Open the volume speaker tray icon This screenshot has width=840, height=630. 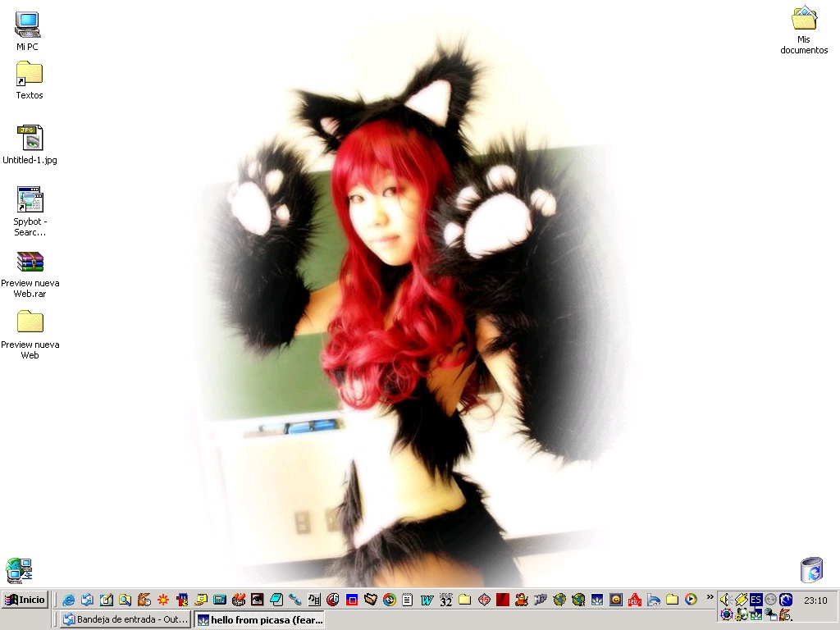[726, 600]
